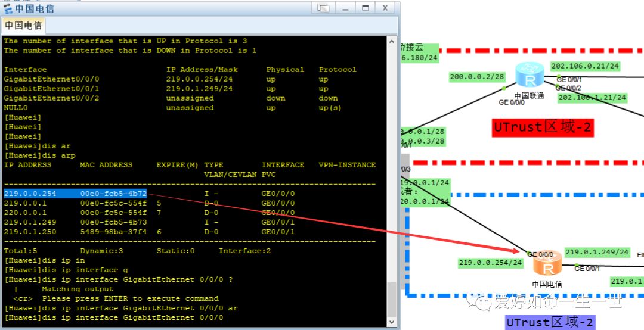This screenshot has width=644, height=330.
Task: Click the GigabitEthernet0/0/2 interface line
Action: pyautogui.click(x=171, y=98)
